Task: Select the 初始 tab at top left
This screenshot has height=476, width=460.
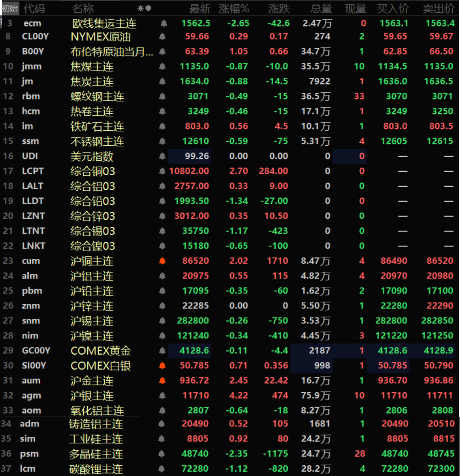Action: pos(10,8)
